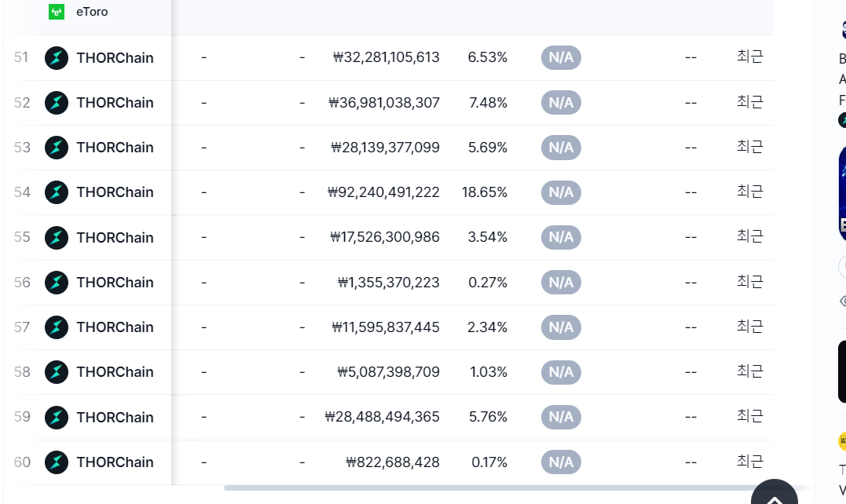Click N/A badge in row 54
Screen dimensions: 846x504
pyautogui.click(x=561, y=192)
